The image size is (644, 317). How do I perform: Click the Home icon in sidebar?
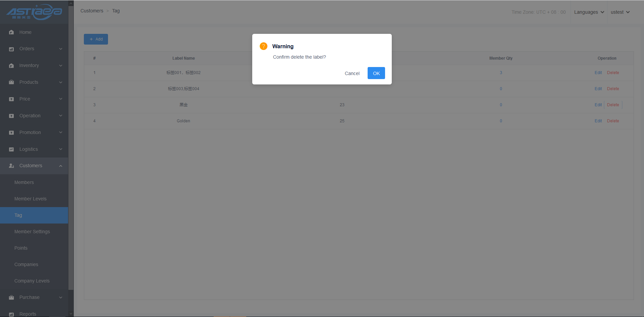click(11, 32)
